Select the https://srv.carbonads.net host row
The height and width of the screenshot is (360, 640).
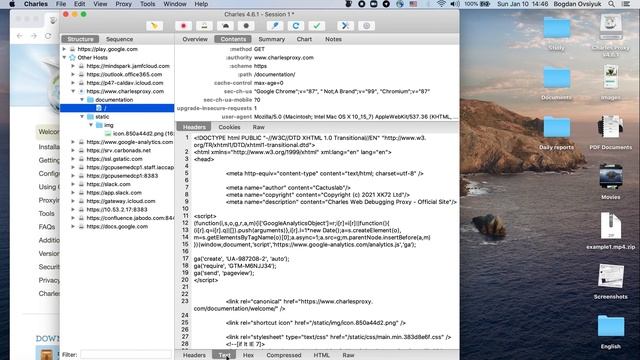point(118,150)
